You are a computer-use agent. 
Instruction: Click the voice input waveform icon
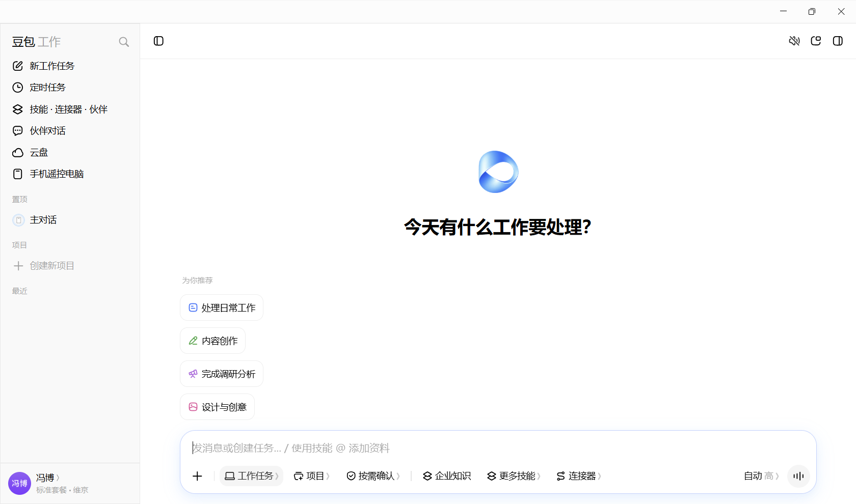798,476
